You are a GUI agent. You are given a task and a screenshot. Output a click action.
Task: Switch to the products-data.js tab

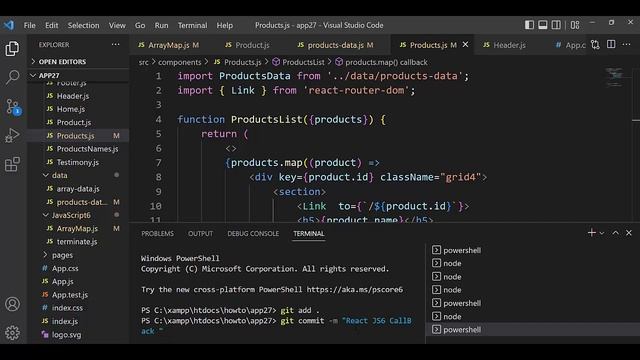(x=336, y=45)
